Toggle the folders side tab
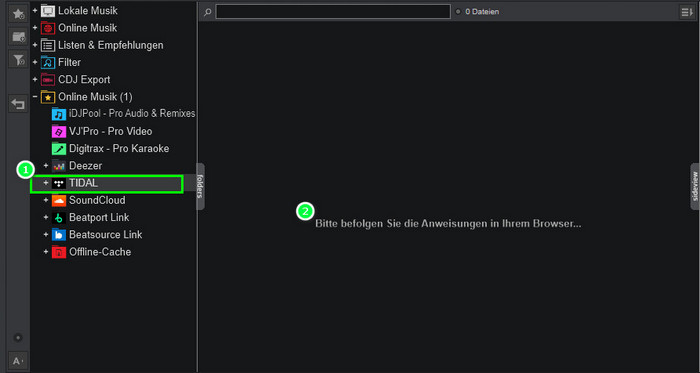Viewport: 700px width, 373px height. coord(200,186)
